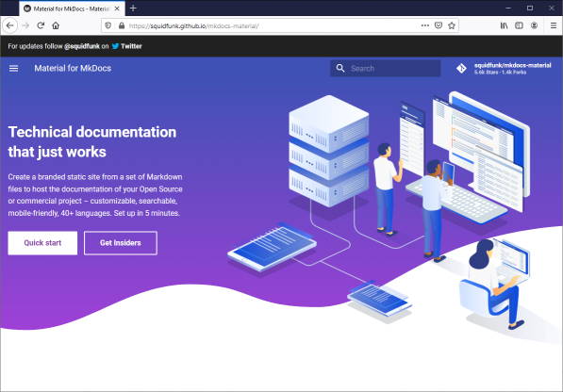This screenshot has width=563, height=392.
Task: Maximize the browser window
Action: pos(530,8)
